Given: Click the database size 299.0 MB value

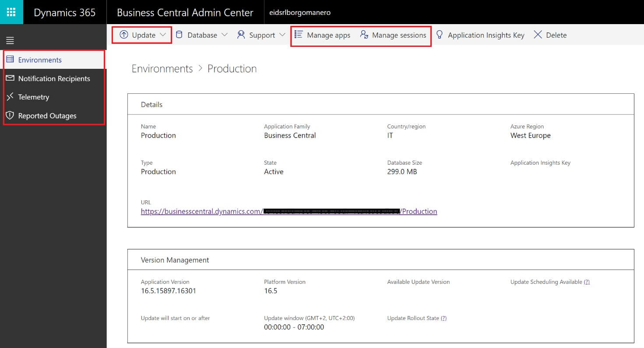Looking at the screenshot, I should coord(402,171).
